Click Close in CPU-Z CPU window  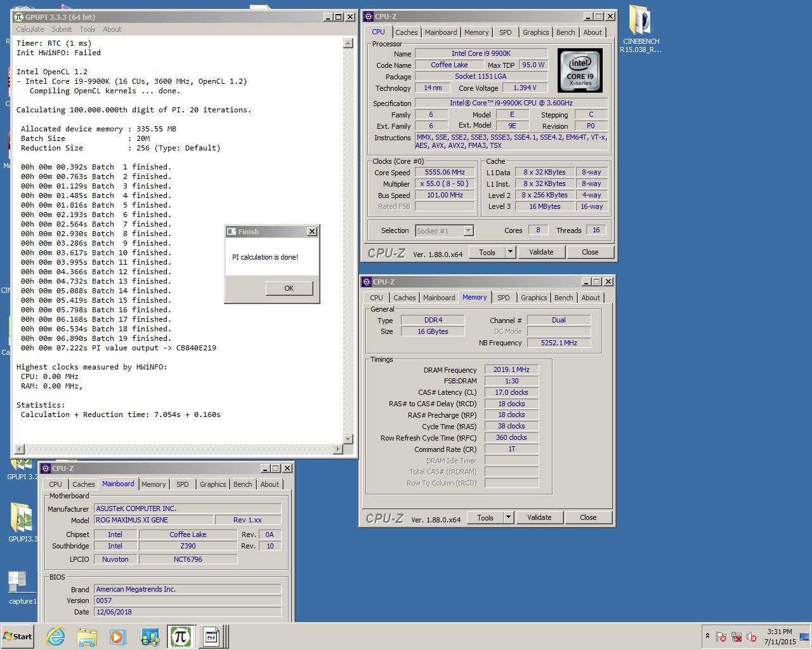[x=590, y=252]
